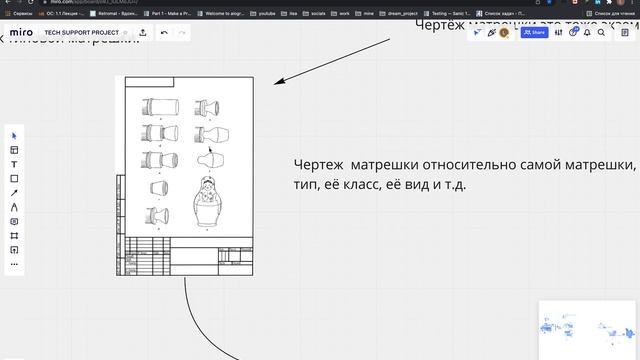Open the 'socials' bookmarks folder
Screen dimensions: 640x360
click(314, 13)
